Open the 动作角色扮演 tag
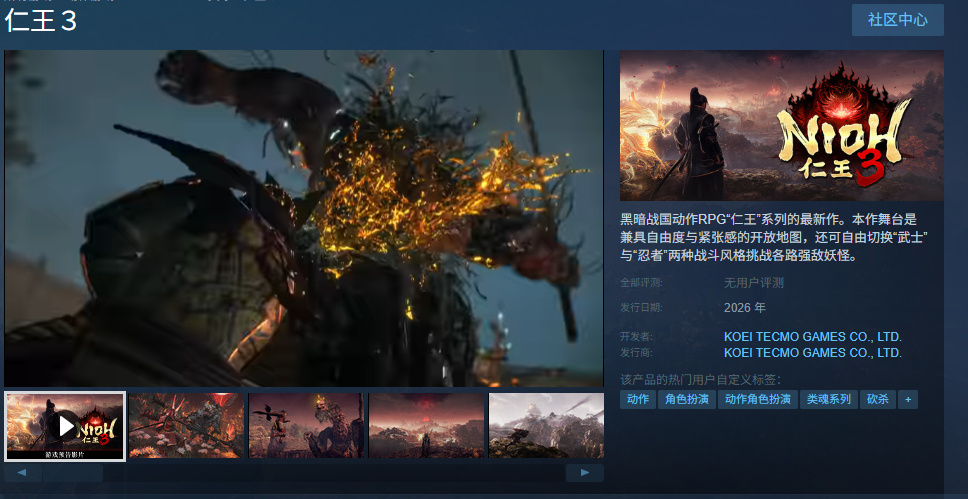Image resolution: width=968 pixels, height=499 pixels. [758, 400]
